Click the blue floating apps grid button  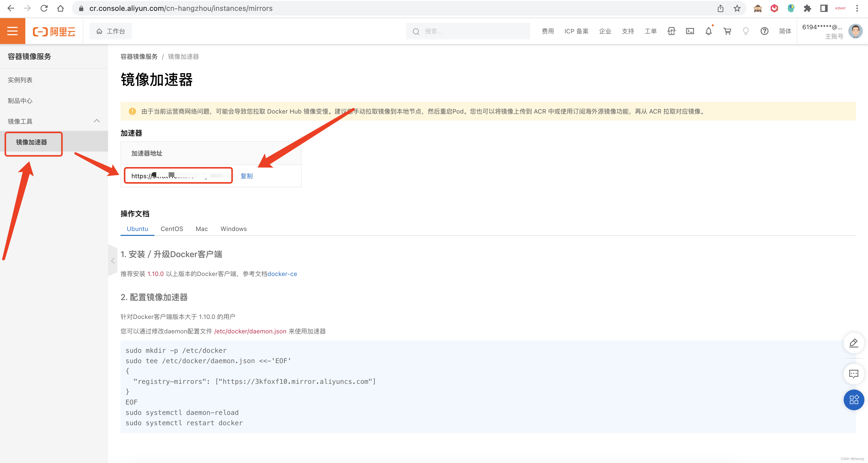coord(854,400)
